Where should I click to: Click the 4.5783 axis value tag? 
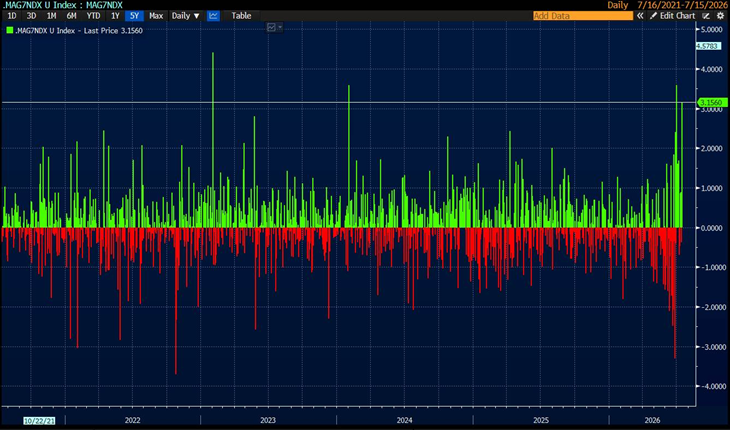coord(708,46)
